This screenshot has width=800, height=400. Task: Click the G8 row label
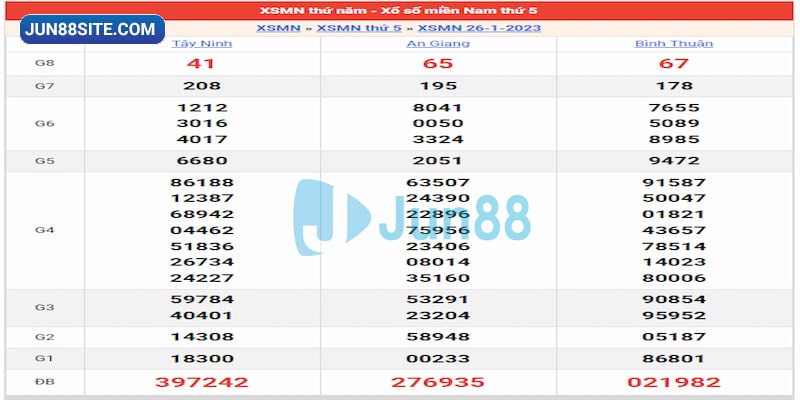pyautogui.click(x=44, y=63)
